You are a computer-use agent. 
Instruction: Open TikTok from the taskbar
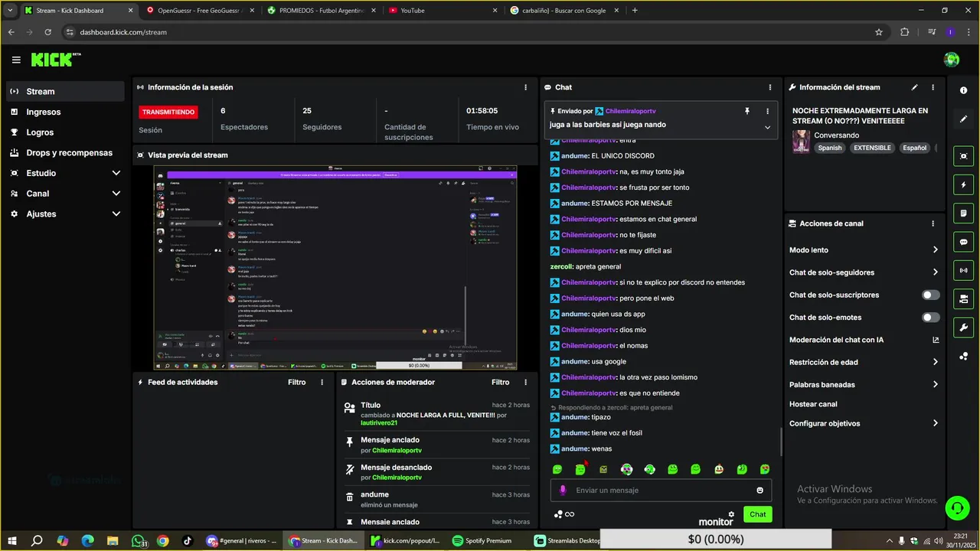point(188,540)
